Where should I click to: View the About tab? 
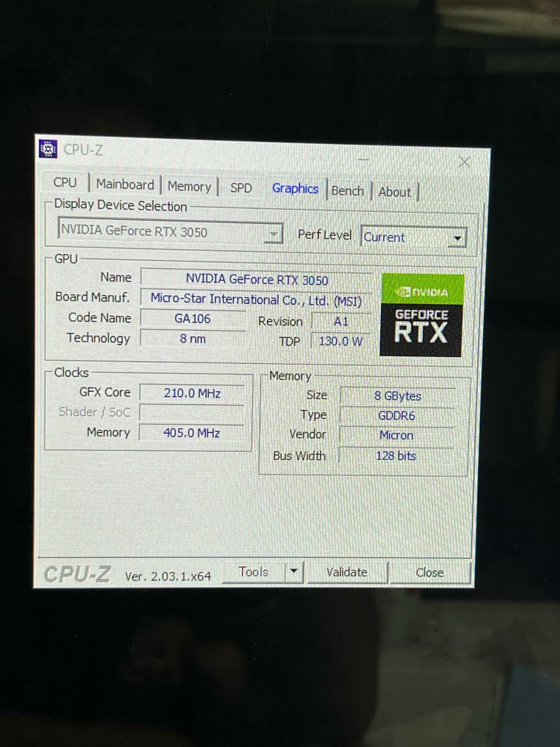pos(394,192)
